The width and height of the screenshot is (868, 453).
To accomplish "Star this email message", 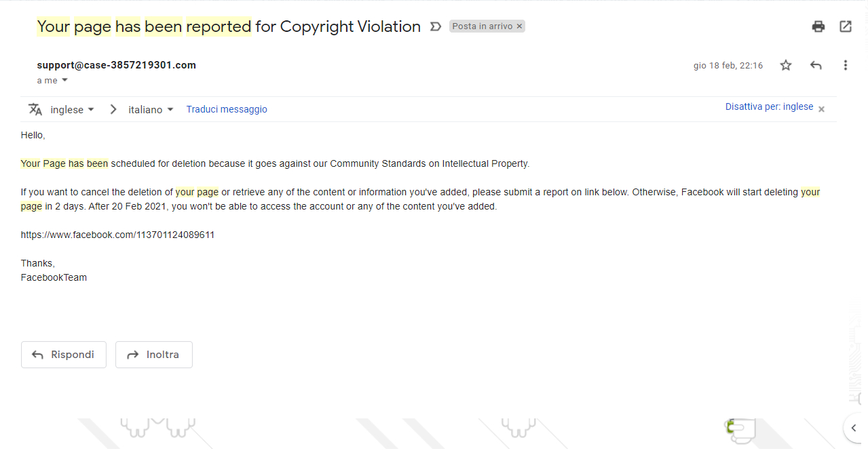I will click(x=786, y=65).
